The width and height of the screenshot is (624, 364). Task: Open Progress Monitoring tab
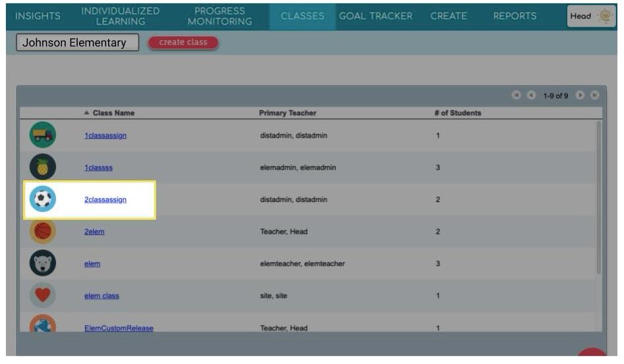point(219,16)
